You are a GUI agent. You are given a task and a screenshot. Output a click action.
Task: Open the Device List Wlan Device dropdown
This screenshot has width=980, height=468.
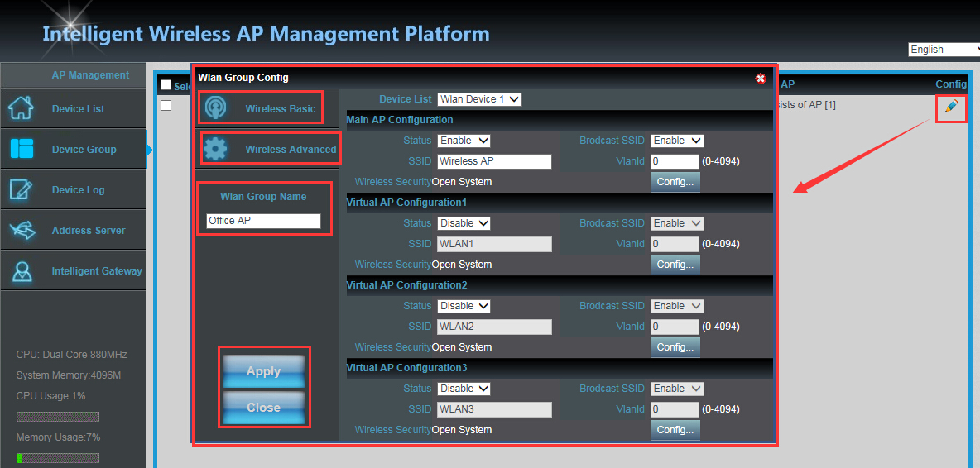[x=479, y=98]
